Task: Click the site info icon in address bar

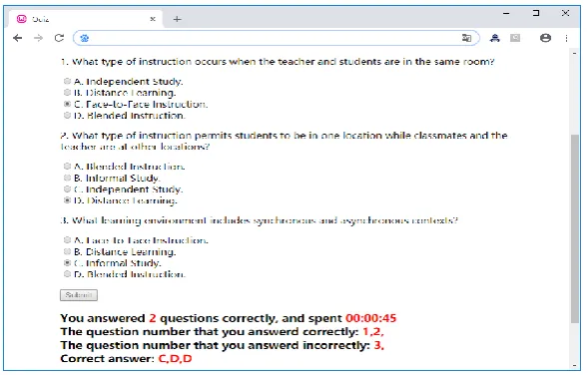Action: pos(85,38)
